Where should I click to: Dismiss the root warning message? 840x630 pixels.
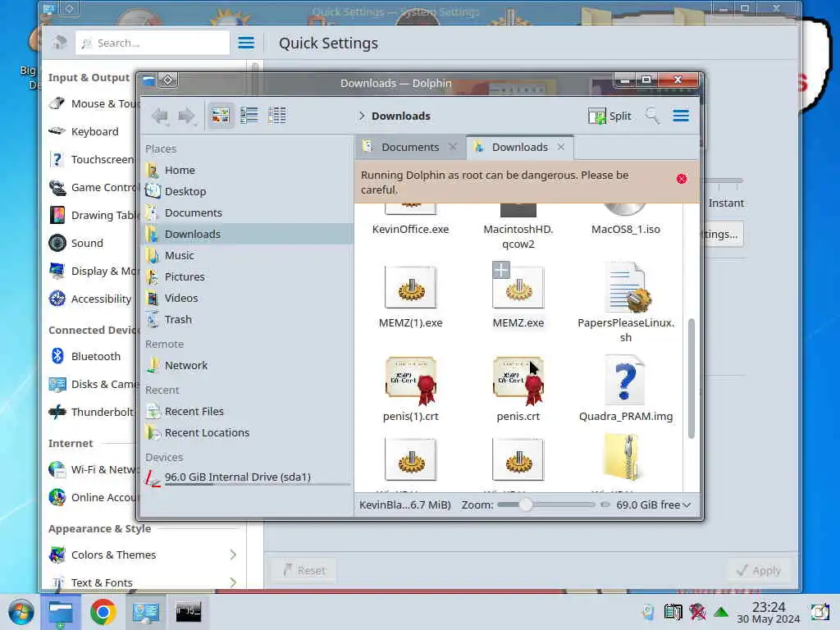tap(682, 179)
